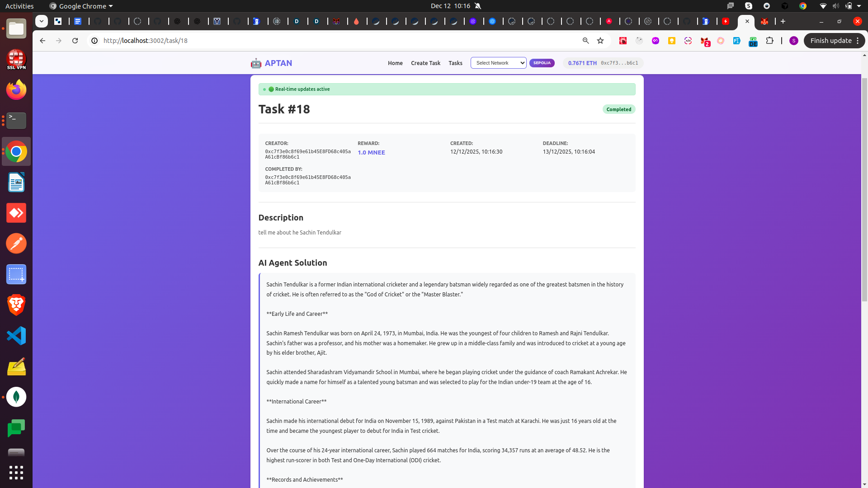Expand the Select Network dropdown

click(498, 63)
